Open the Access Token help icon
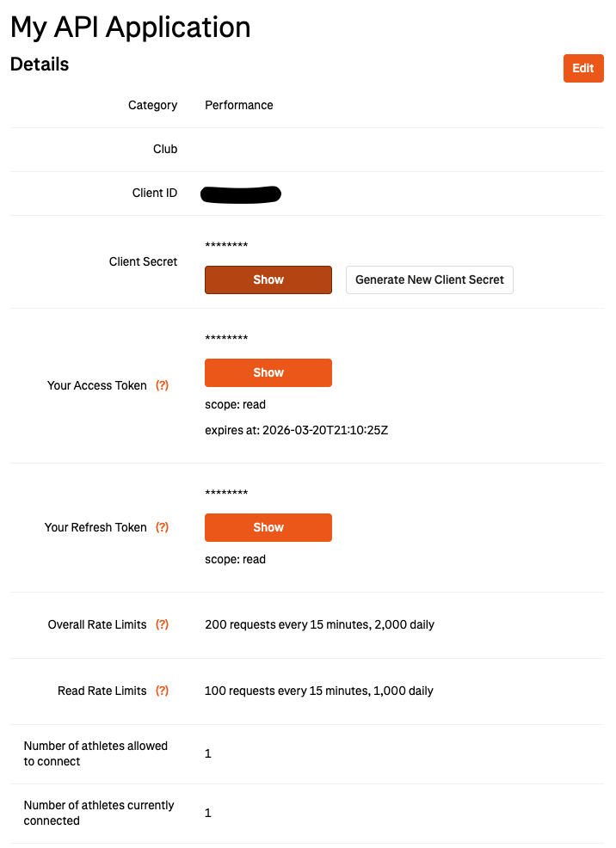Screen dimensions: 616x848 (163, 385)
